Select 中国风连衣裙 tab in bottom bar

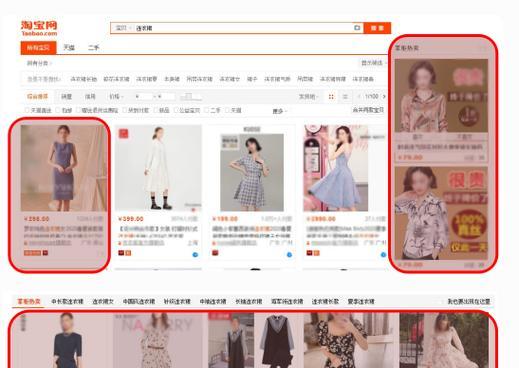(x=139, y=302)
